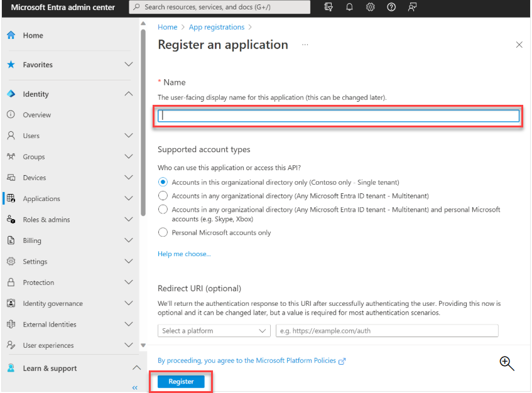Open settings gear in top bar
532x393 pixels.
tap(371, 7)
